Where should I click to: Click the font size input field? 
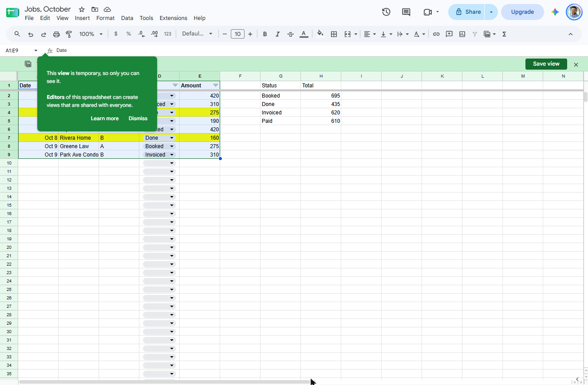237,34
